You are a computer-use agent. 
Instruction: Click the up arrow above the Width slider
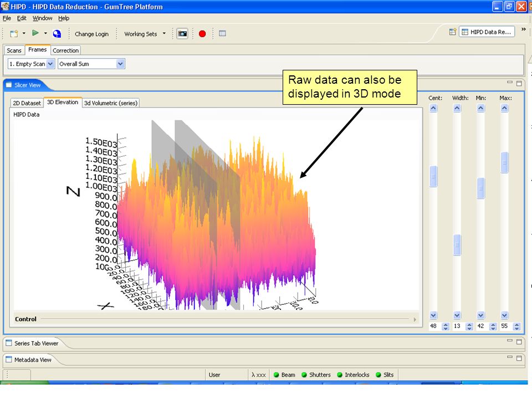click(x=457, y=108)
